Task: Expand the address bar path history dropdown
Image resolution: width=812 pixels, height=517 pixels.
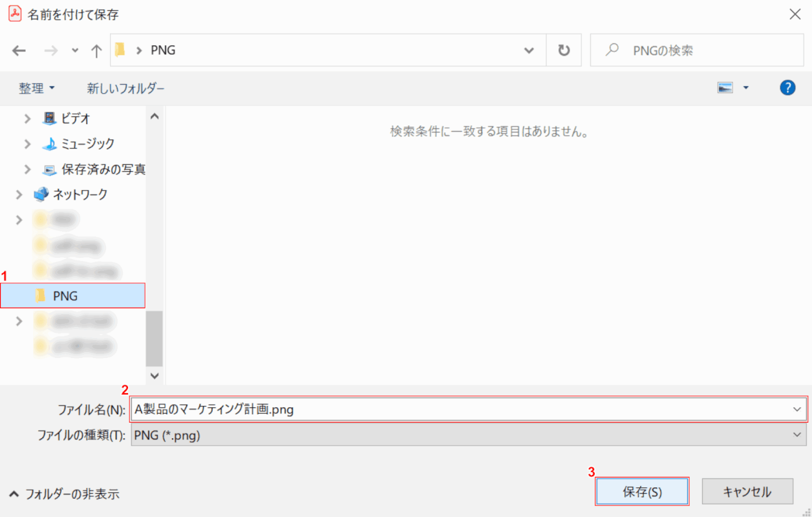Action: coord(529,50)
